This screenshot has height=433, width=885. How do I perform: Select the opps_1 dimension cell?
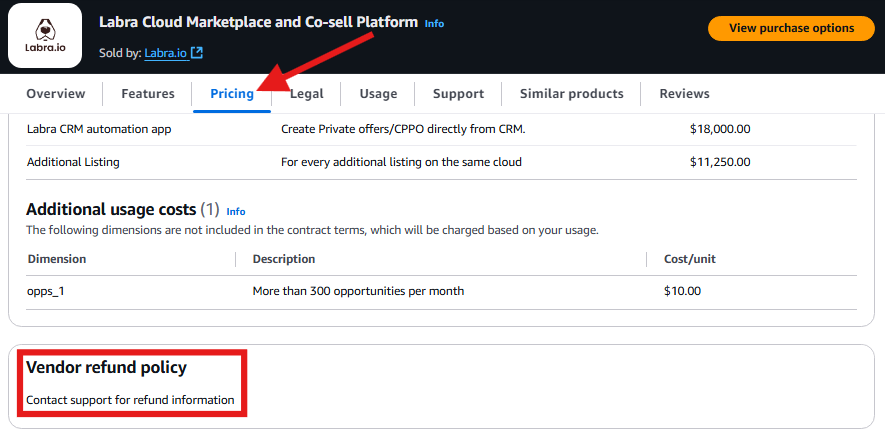46,292
